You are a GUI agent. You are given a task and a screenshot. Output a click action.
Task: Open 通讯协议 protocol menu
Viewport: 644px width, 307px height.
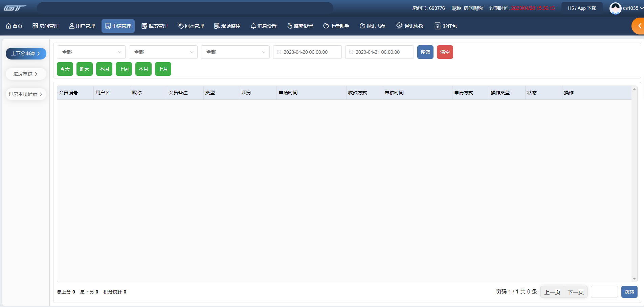click(x=410, y=26)
